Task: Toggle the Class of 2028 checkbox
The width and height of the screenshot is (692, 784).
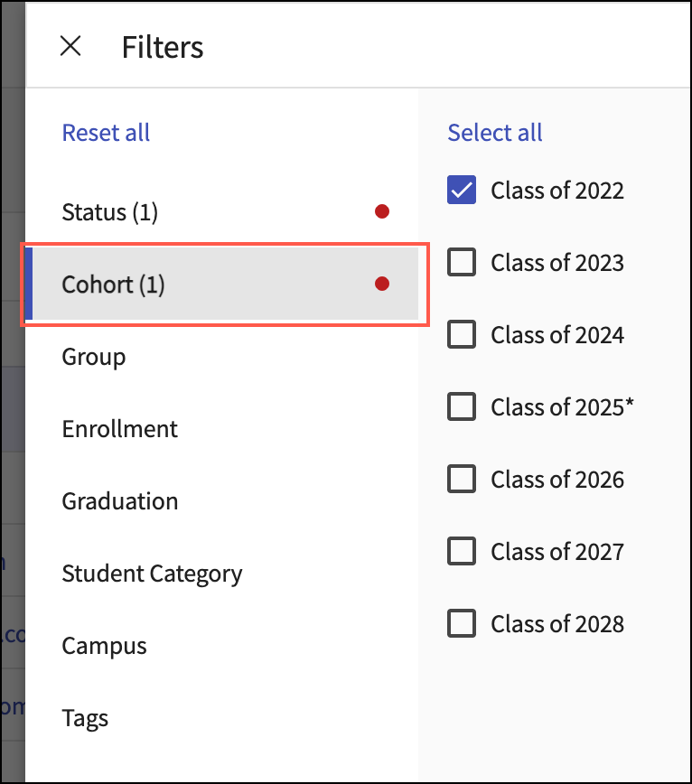Action: [x=462, y=624]
